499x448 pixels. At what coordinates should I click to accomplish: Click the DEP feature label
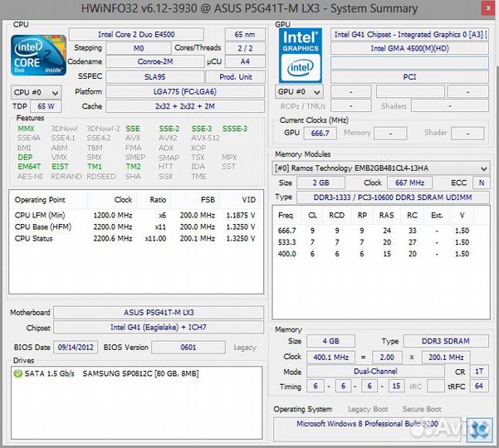click(x=25, y=158)
